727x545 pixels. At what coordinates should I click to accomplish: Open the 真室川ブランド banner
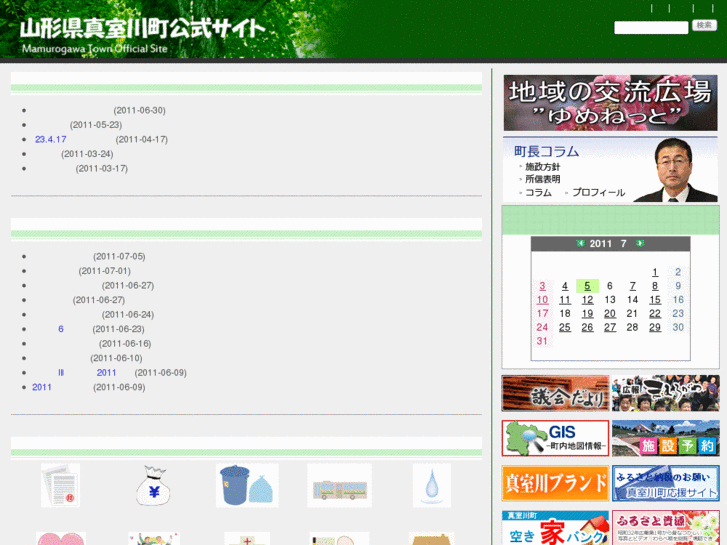555,483
